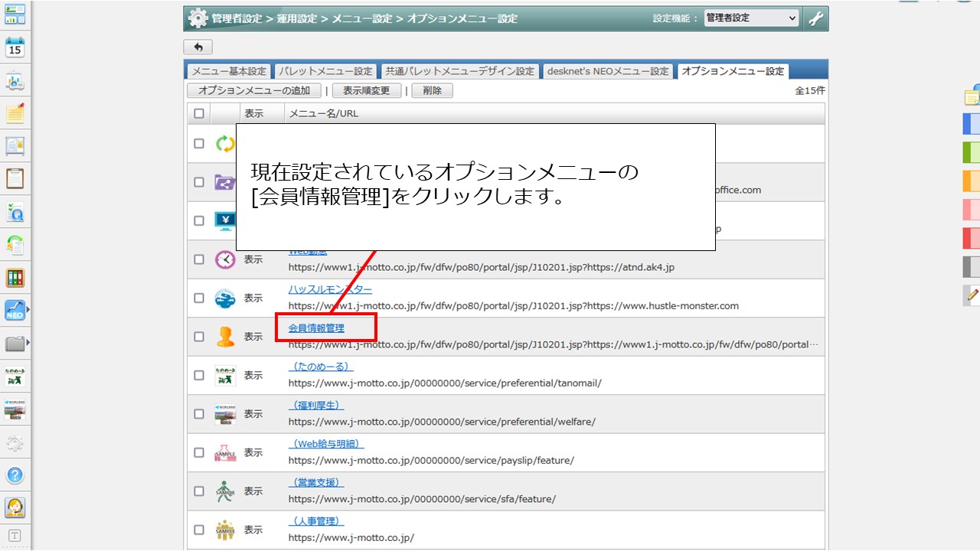This screenshot has width=980, height=551.
Task: Open the calendar icon in the left sidebar
Action: click(x=15, y=47)
